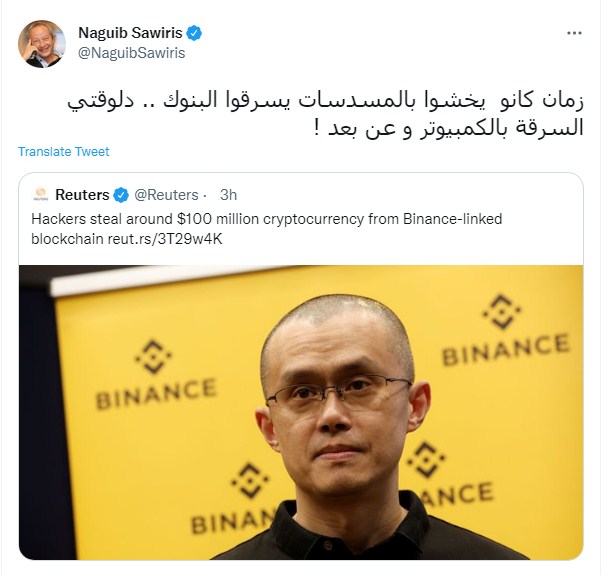This screenshot has height=575, width=607.
Task: Open Naguib Sawiris profile picture
Action: point(42,44)
